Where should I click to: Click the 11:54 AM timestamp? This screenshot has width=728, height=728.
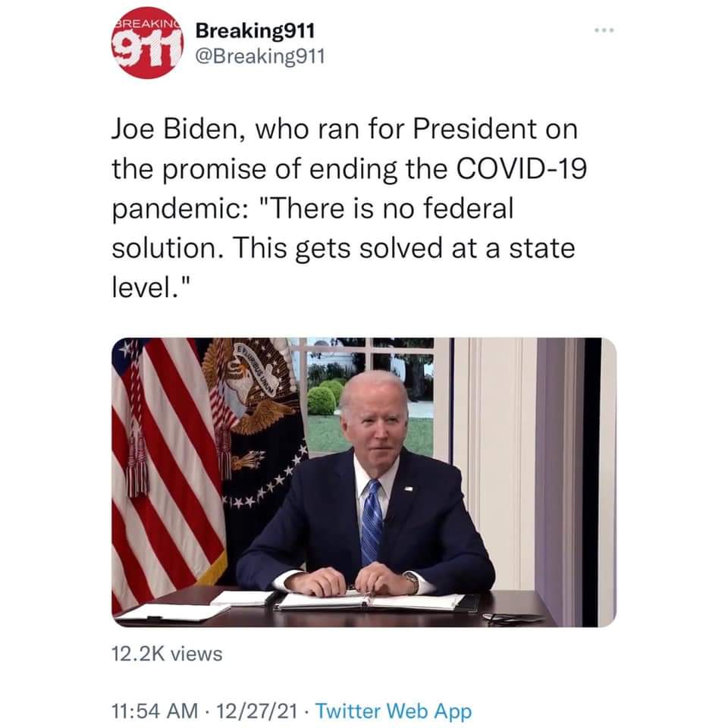[155, 711]
